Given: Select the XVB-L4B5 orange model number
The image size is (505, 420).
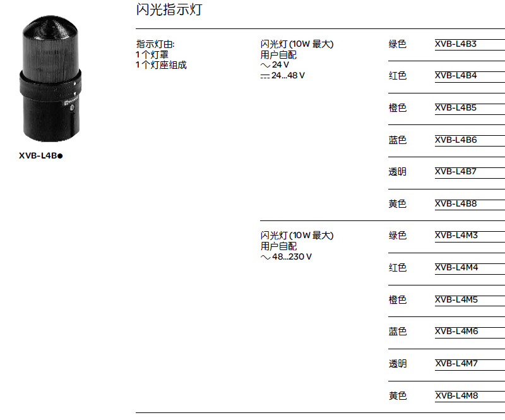Looking at the screenshot, I should click(455, 107).
